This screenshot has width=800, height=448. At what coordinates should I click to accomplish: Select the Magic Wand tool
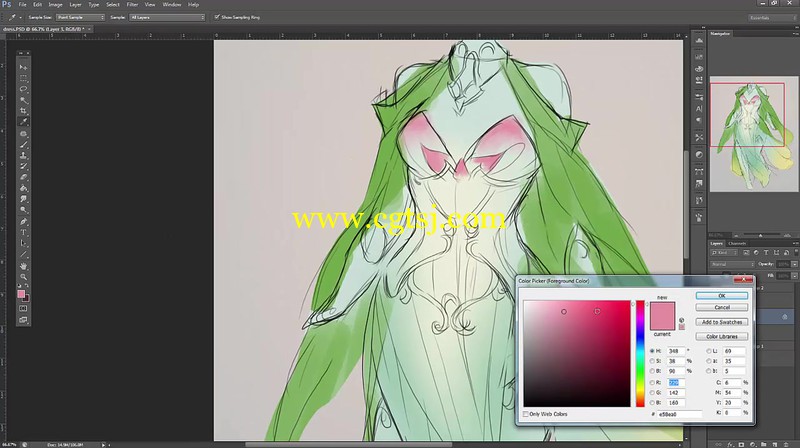point(23,100)
